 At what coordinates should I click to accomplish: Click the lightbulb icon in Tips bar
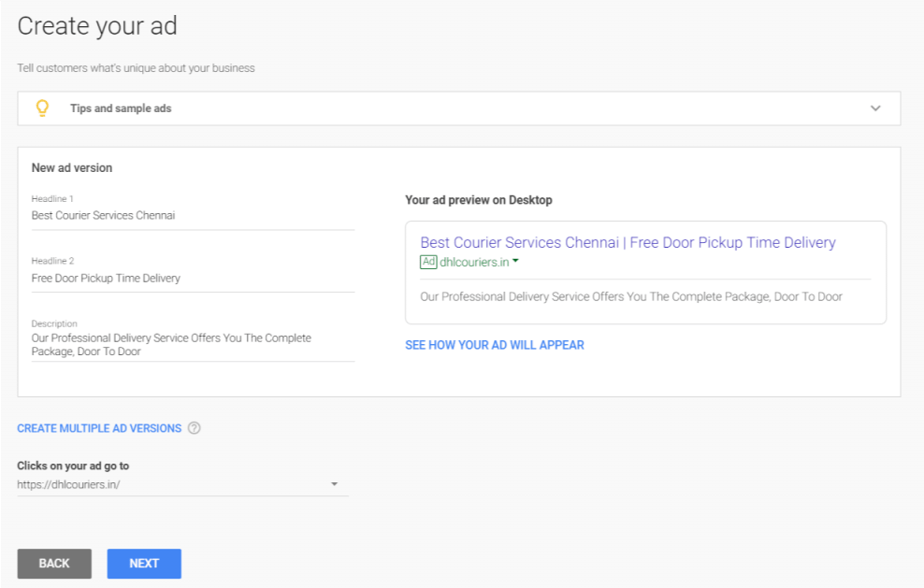(41, 108)
